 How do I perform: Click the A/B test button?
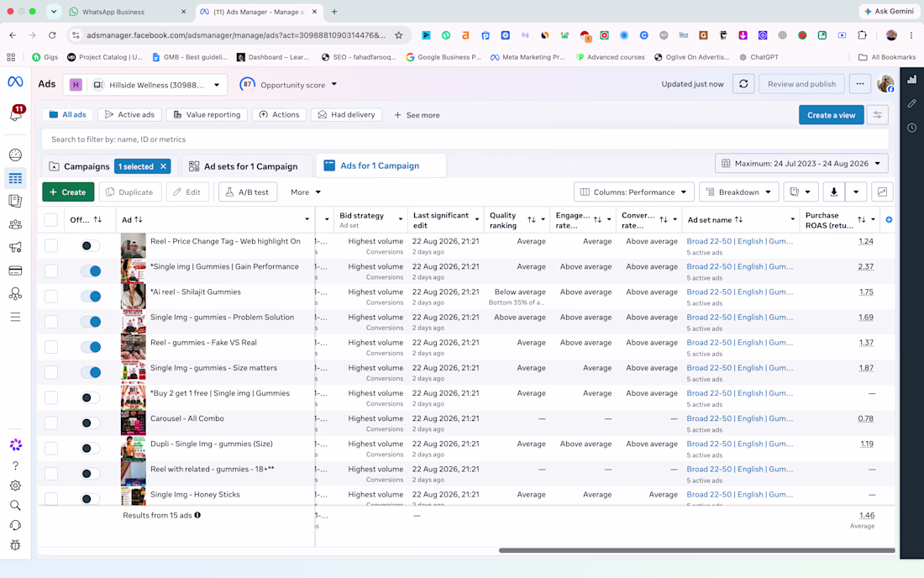248,192
